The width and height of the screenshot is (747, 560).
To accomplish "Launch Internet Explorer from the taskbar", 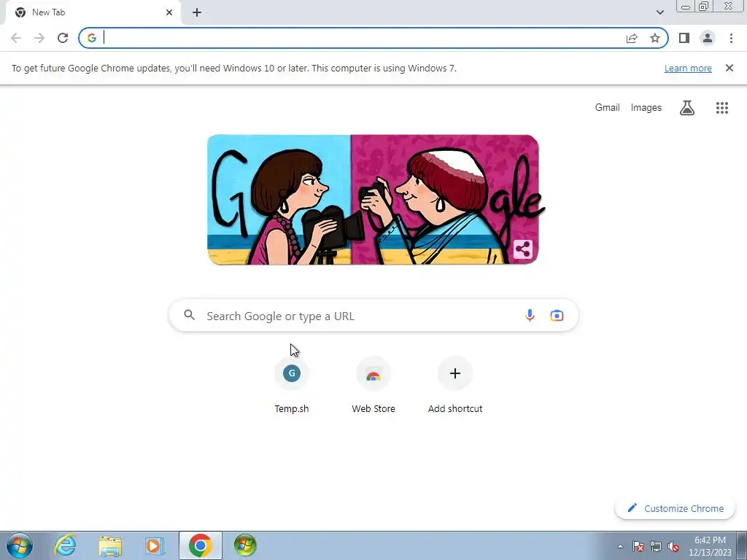I will click(x=65, y=545).
